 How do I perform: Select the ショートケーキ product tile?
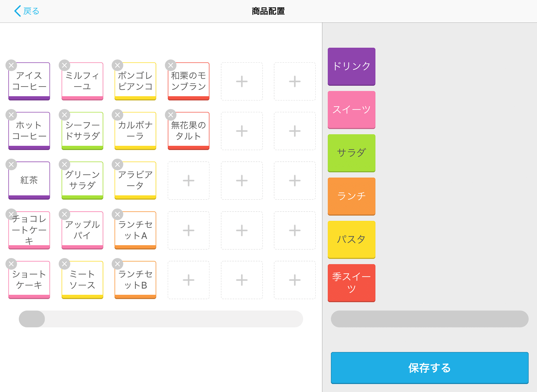click(29, 280)
